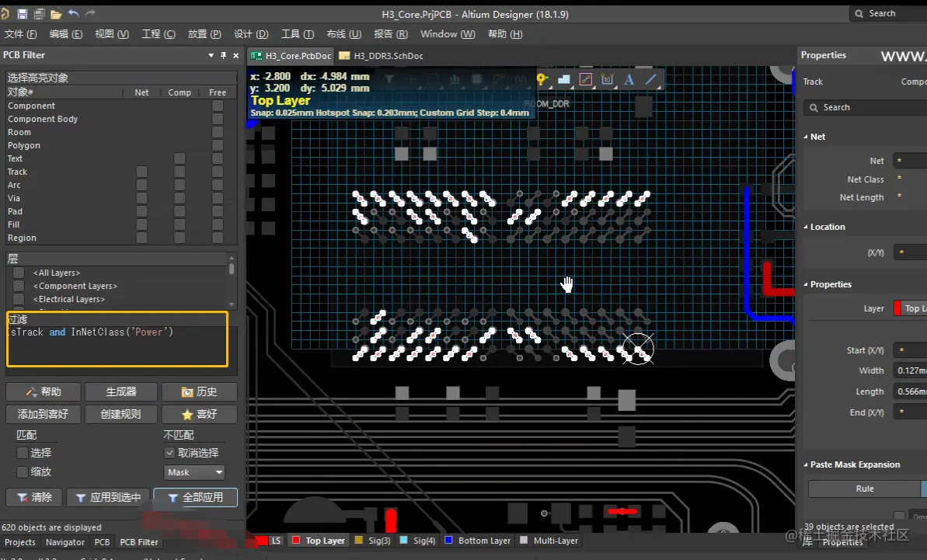927x560 pixels.
Task: Click the 全部应用 button
Action: click(195, 497)
